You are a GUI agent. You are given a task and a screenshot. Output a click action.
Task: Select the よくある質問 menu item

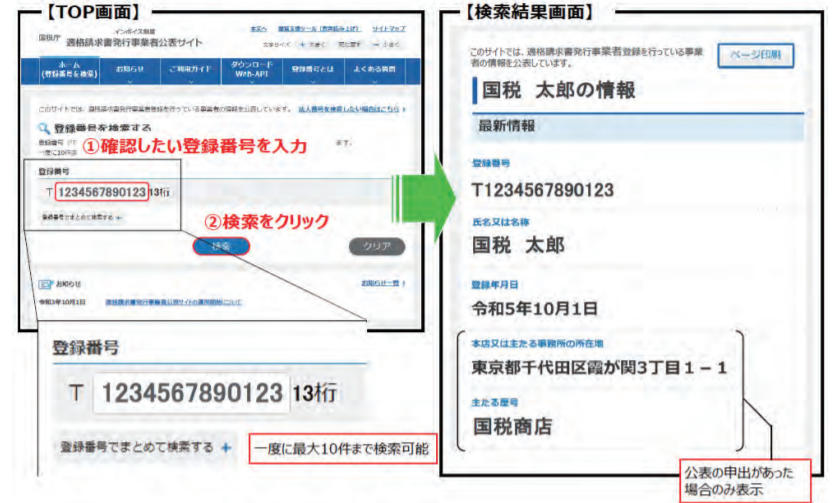point(372,71)
